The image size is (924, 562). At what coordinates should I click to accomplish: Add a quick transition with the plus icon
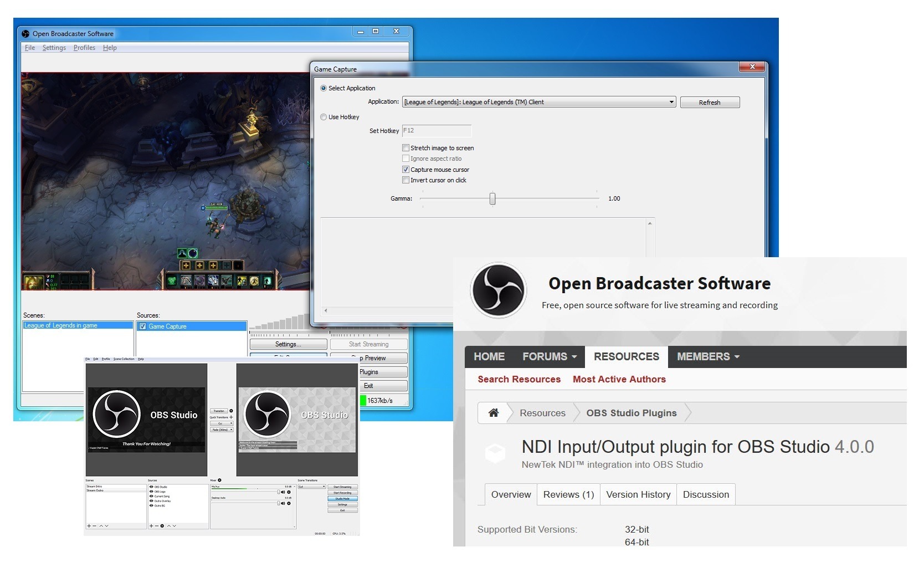[231, 417]
